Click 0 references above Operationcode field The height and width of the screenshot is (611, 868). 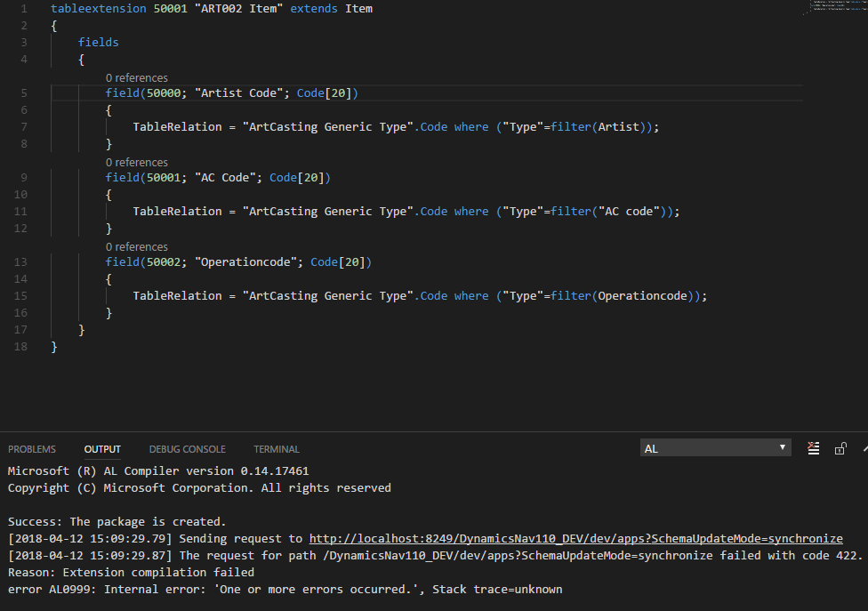(x=136, y=246)
